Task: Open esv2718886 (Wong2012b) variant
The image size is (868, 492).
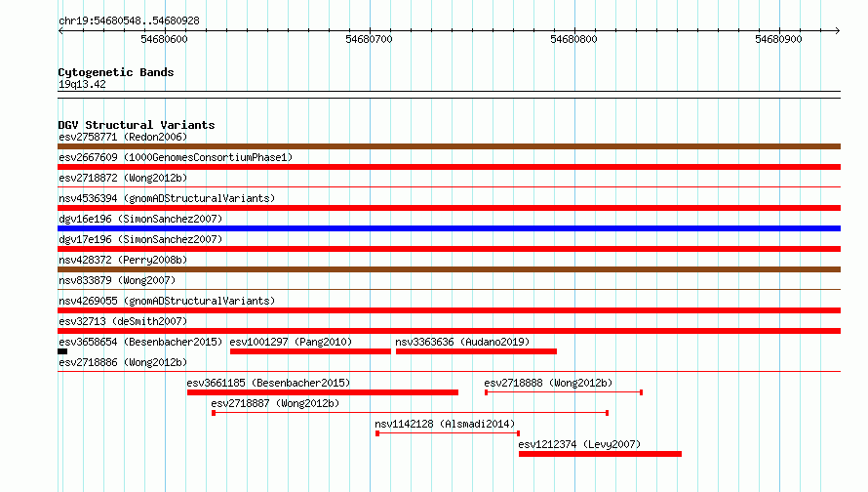Action: point(123,362)
